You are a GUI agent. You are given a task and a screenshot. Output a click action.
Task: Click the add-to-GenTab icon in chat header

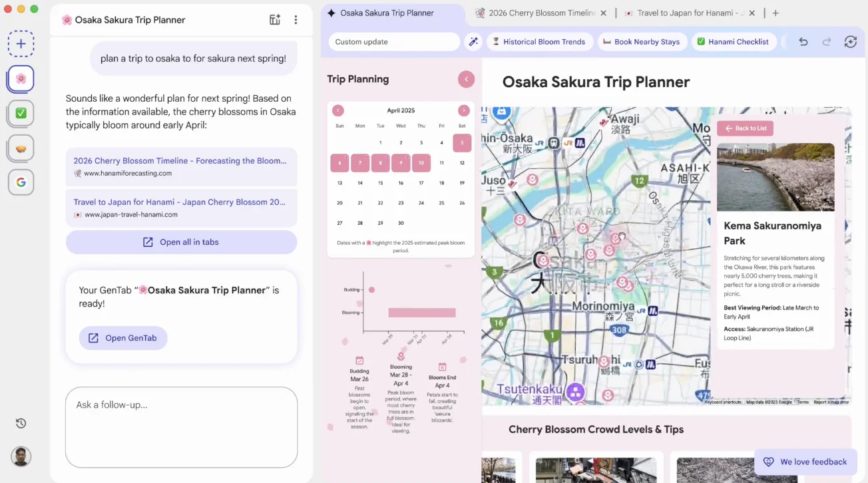pos(275,20)
